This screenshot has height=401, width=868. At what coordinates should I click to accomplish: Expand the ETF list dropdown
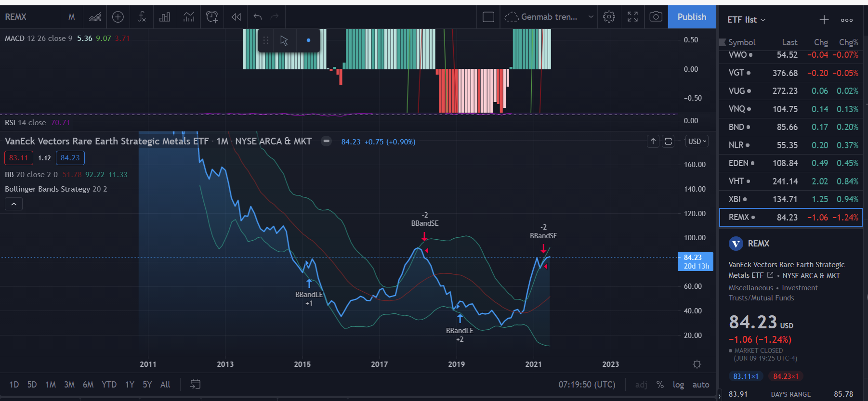tap(746, 20)
